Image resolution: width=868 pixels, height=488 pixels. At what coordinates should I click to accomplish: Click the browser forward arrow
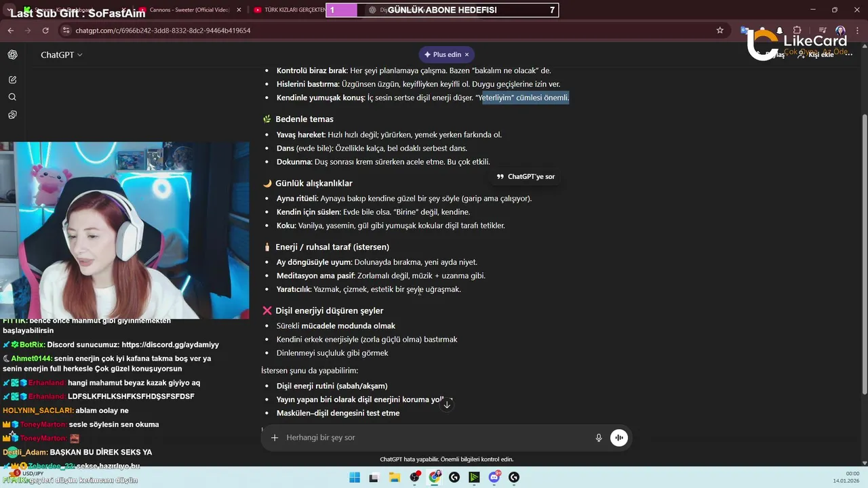click(x=28, y=30)
